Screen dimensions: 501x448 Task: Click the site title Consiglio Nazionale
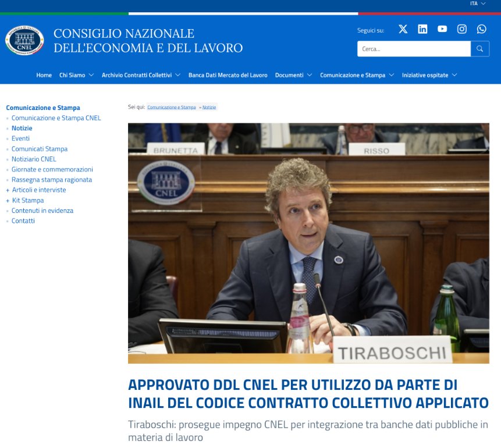coord(148,41)
